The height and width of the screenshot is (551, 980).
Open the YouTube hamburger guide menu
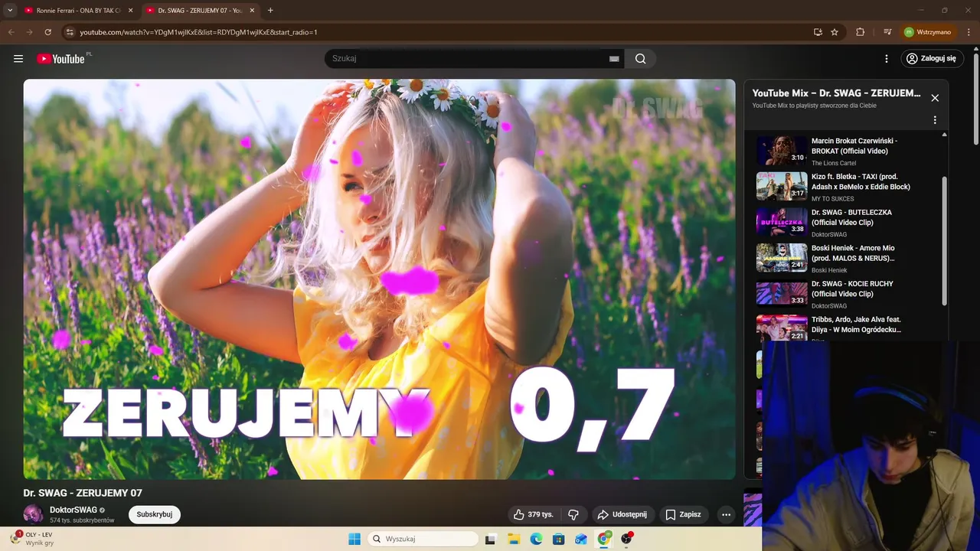18,59
